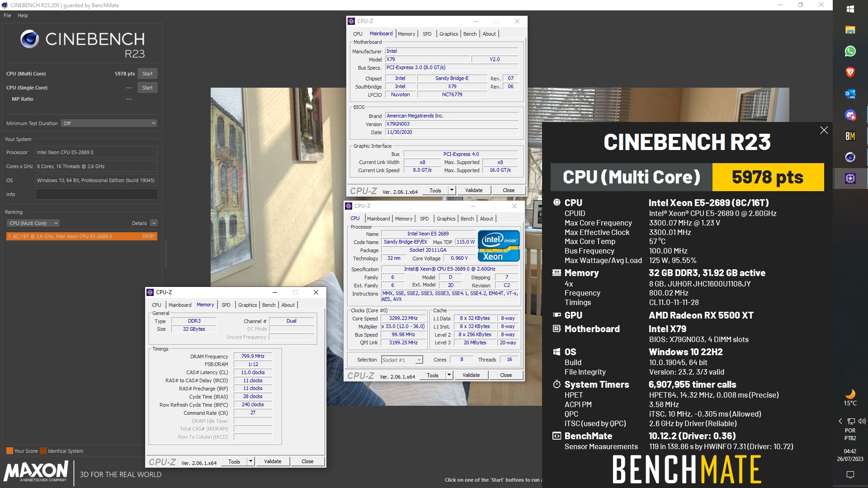This screenshot has width=868, height=488.
Task: Open File Explorer from the taskbar
Action: coord(850,30)
